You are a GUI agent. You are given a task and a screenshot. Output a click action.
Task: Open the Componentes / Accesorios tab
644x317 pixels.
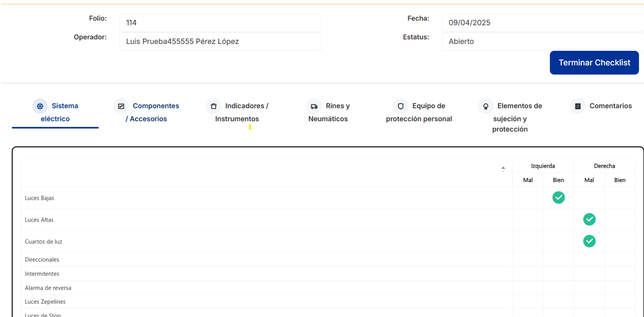click(x=146, y=112)
